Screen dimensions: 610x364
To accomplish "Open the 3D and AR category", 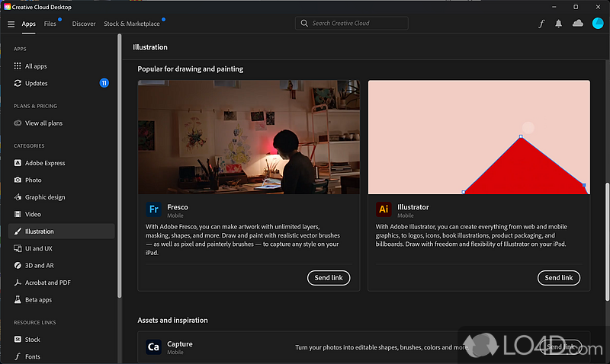I will (x=40, y=266).
